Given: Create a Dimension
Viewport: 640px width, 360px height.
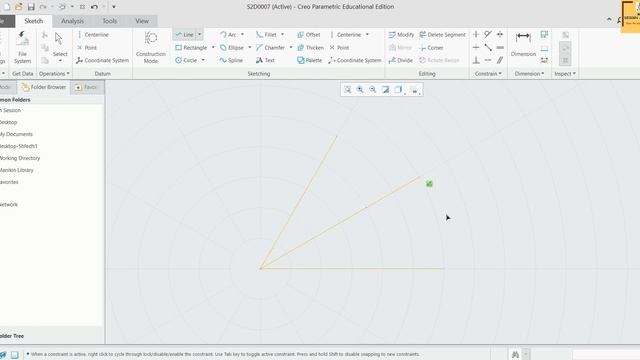Looking at the screenshot, I should coord(523,44).
